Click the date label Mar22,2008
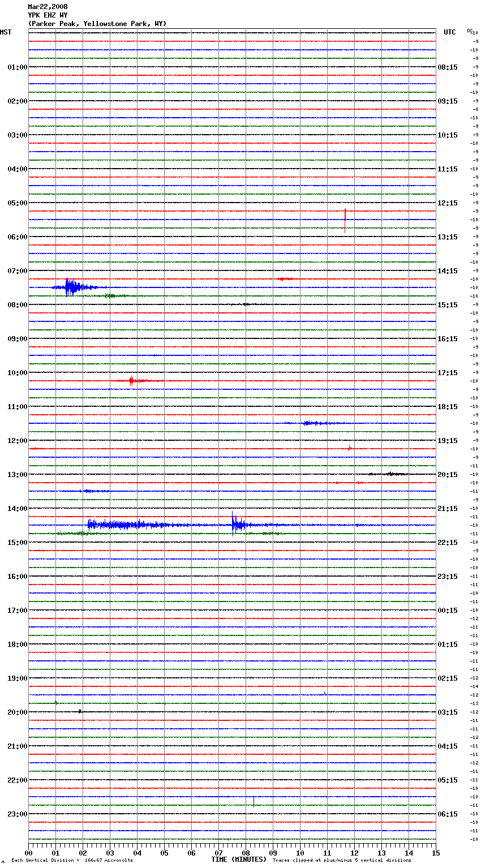 [48, 7]
